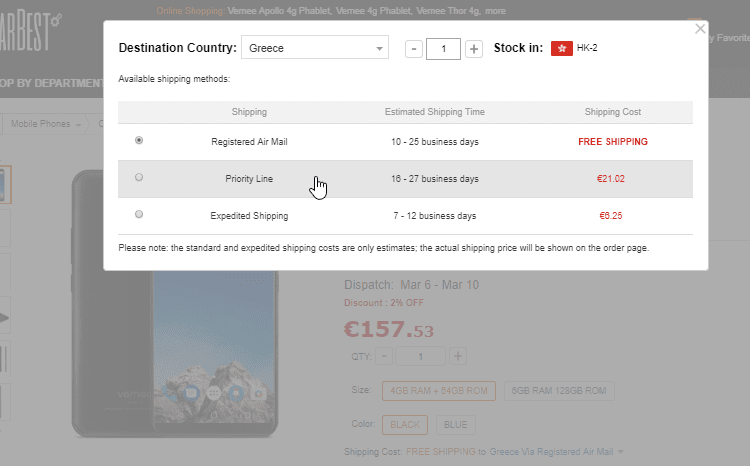Select 6GB RAM 128GB ROM size

(559, 391)
